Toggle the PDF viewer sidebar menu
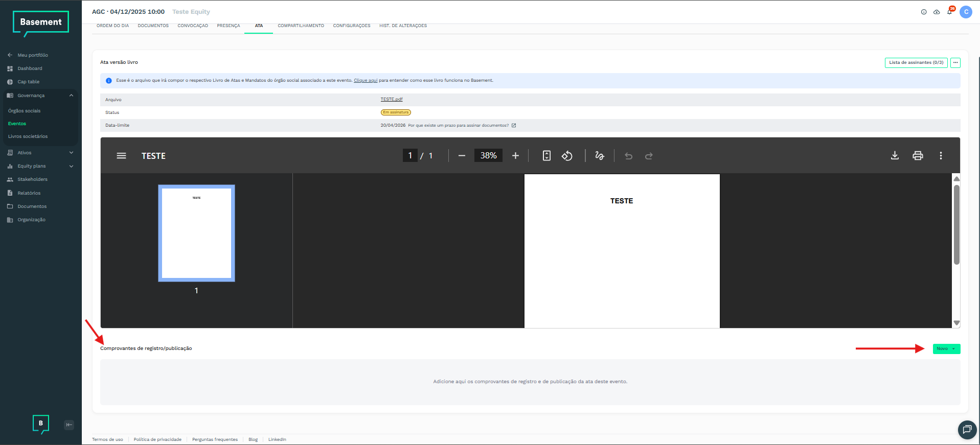 coord(121,156)
